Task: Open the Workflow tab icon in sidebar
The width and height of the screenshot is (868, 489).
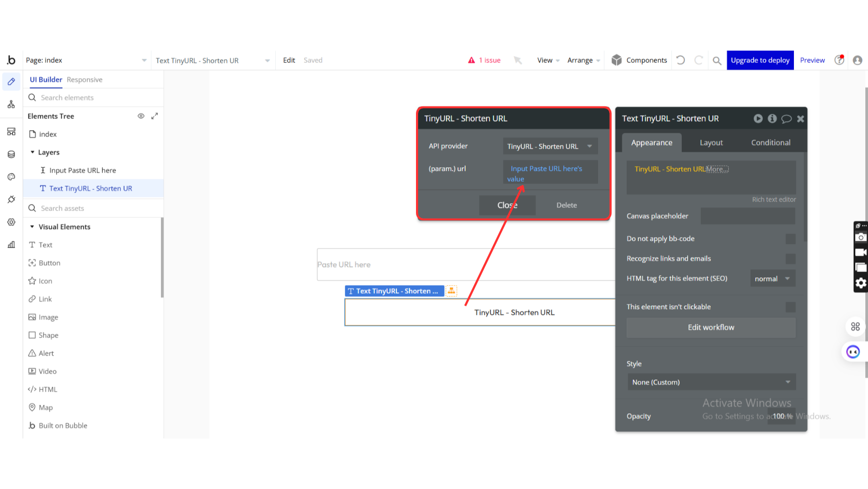Action: 11,105
